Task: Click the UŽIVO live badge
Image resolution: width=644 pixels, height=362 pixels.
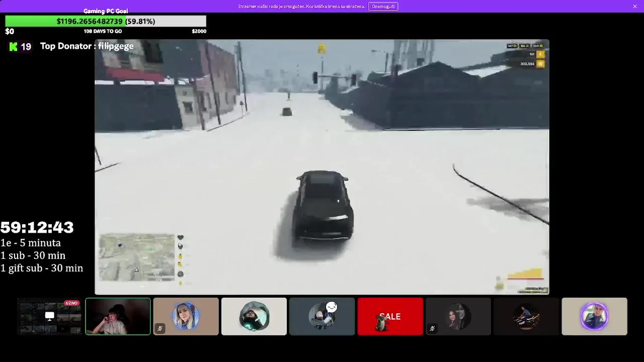Action: (71, 303)
